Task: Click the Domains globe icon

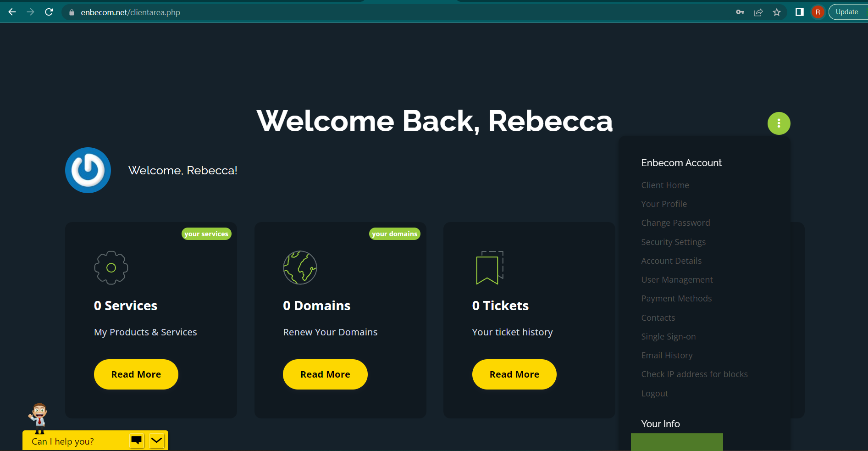Action: (x=300, y=267)
